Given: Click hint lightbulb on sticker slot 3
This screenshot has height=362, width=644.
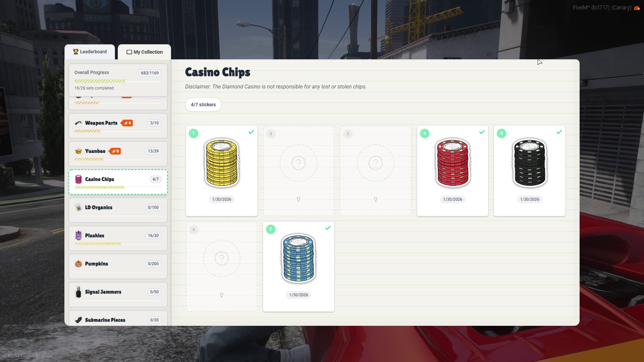Looking at the screenshot, I should coord(376,199).
